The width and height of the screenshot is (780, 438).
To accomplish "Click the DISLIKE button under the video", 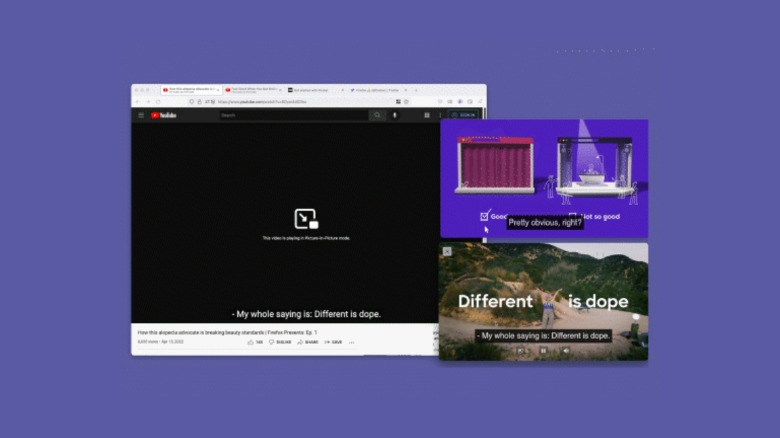I will (x=280, y=342).
